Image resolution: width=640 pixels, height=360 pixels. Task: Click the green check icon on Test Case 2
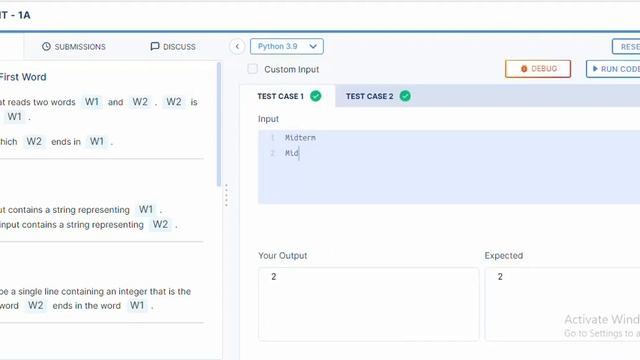point(405,96)
